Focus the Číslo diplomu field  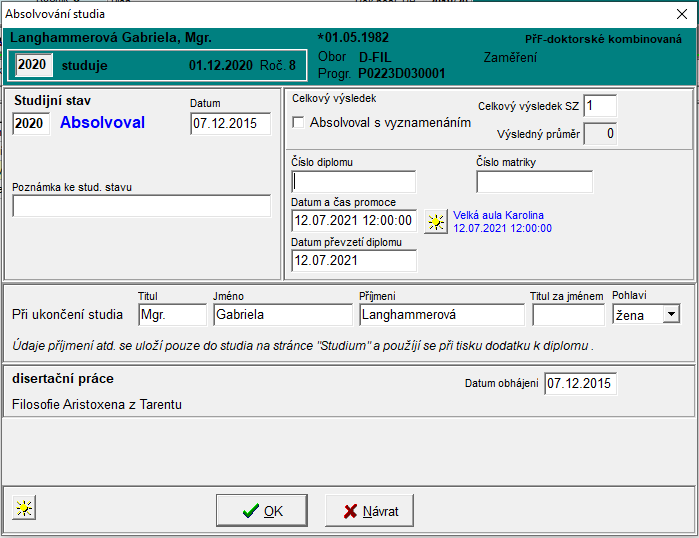(x=354, y=182)
